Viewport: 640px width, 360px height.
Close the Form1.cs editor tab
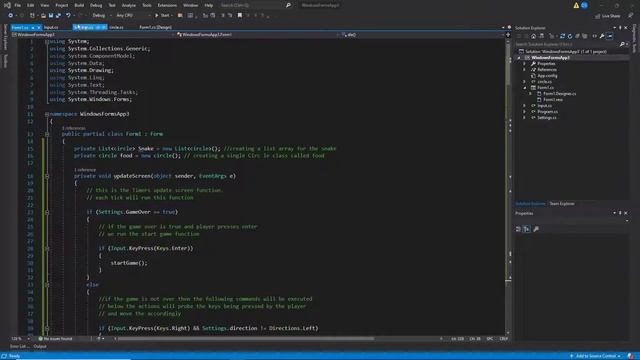(x=39, y=27)
